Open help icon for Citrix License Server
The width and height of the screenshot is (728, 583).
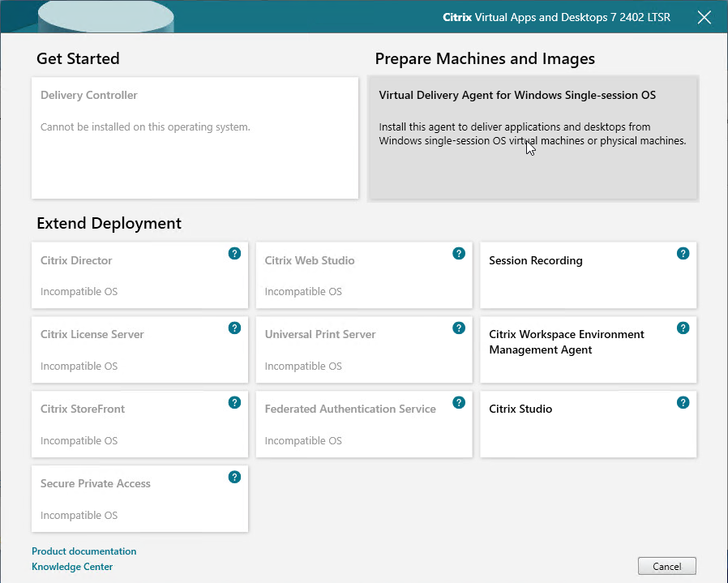tap(234, 328)
